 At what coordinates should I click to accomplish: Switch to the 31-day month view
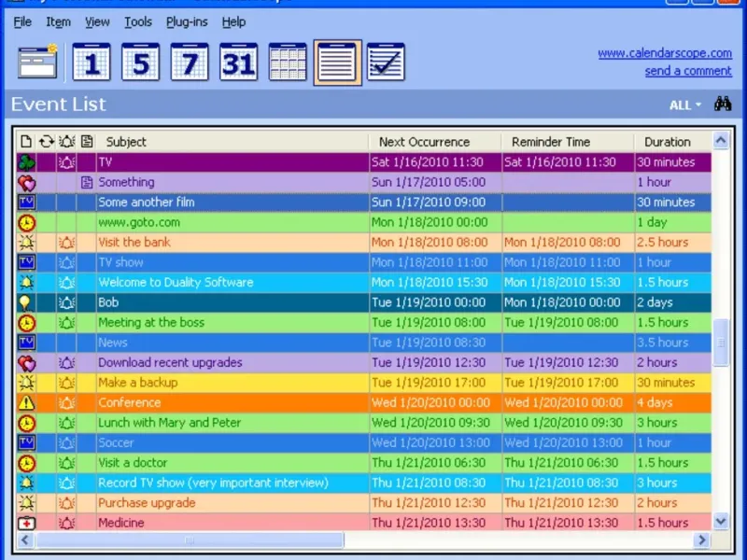[x=239, y=62]
